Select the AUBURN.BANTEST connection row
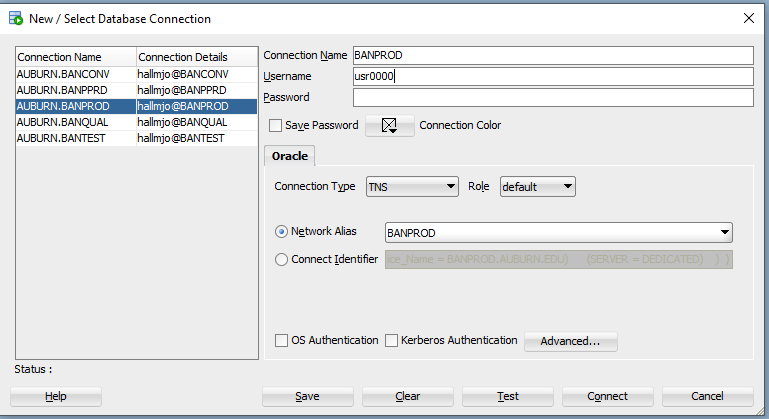This screenshot has height=419, width=769. [136, 138]
